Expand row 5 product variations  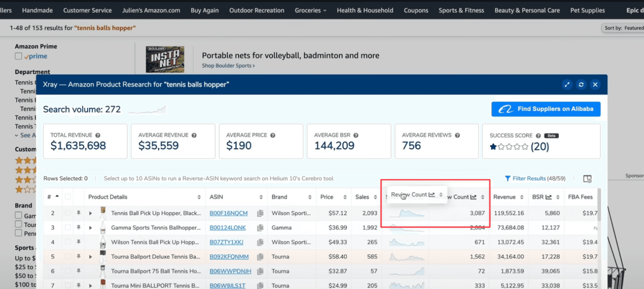90,257
